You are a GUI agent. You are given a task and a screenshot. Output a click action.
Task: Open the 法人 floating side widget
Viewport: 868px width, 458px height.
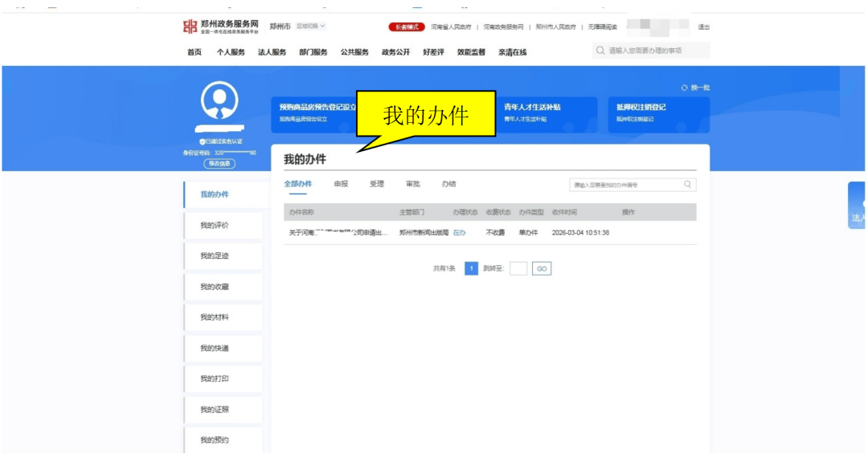point(857,206)
